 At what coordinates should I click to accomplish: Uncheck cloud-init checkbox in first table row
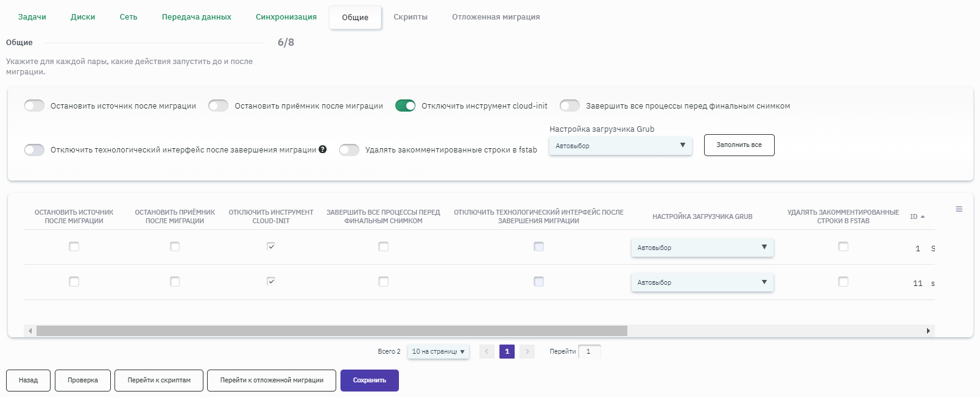pyautogui.click(x=271, y=246)
